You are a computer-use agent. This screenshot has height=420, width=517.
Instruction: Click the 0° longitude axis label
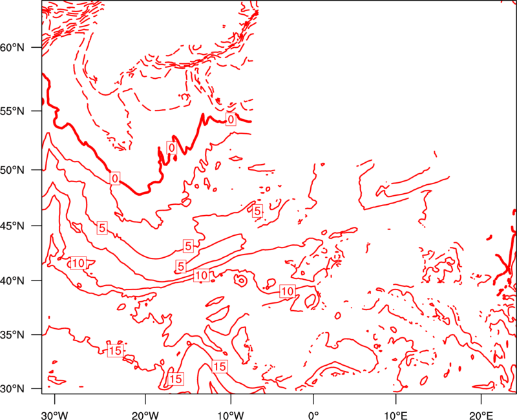(313, 415)
